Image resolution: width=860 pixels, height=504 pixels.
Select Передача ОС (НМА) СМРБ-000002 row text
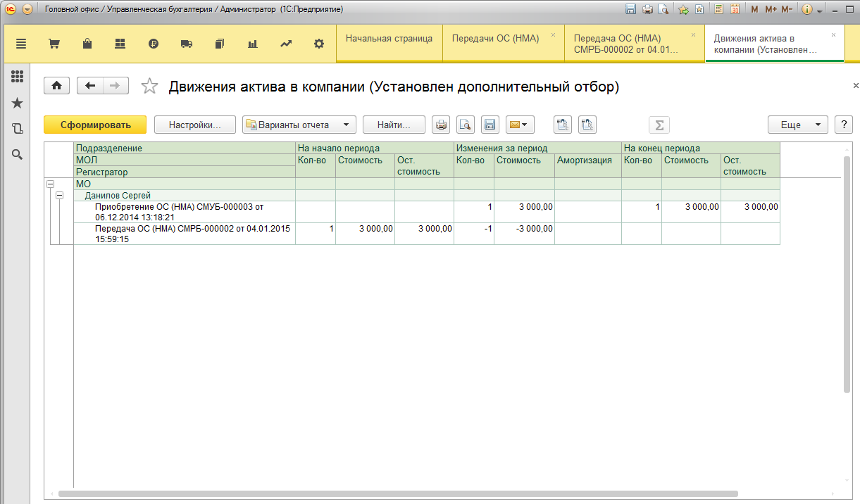click(x=192, y=234)
